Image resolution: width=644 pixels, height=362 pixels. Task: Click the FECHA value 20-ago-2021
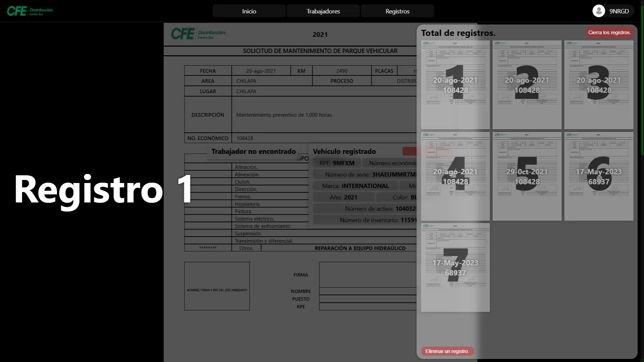click(x=261, y=71)
